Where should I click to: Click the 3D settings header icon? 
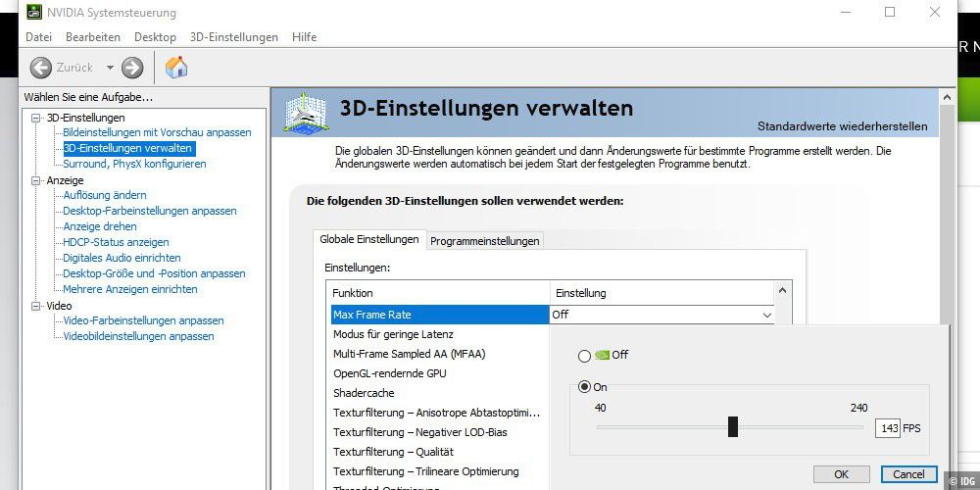[x=304, y=113]
